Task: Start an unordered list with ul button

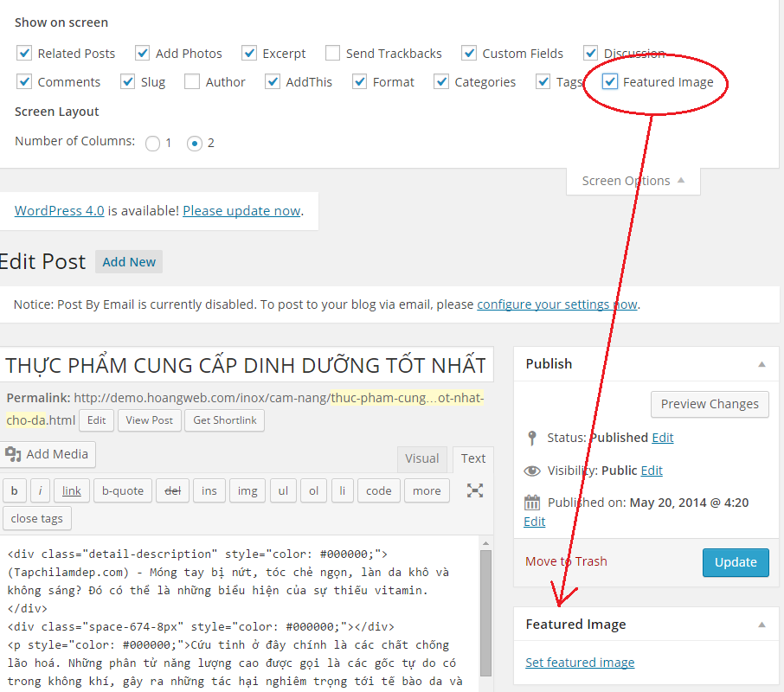Action: click(283, 490)
